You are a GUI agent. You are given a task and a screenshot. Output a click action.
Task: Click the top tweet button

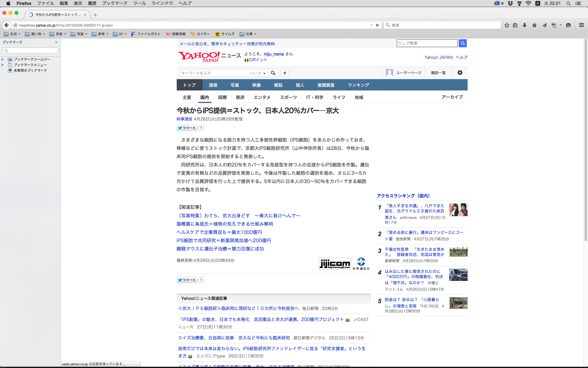coord(187,128)
